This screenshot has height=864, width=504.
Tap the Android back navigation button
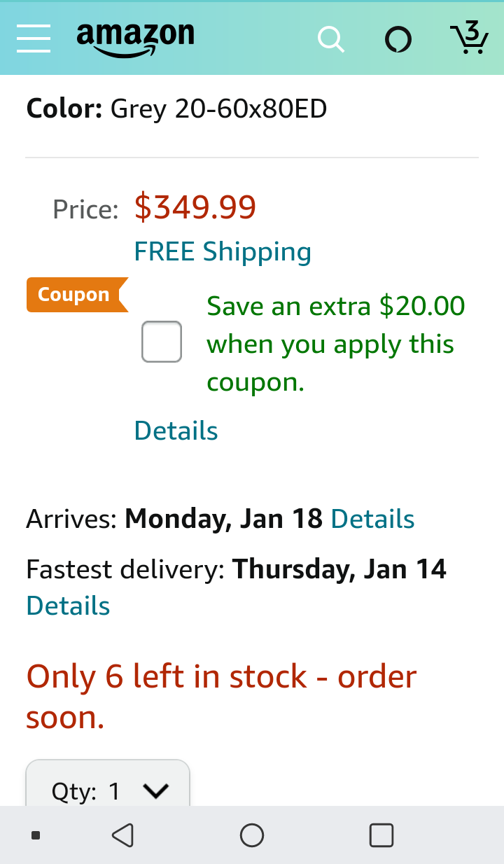coord(122,835)
